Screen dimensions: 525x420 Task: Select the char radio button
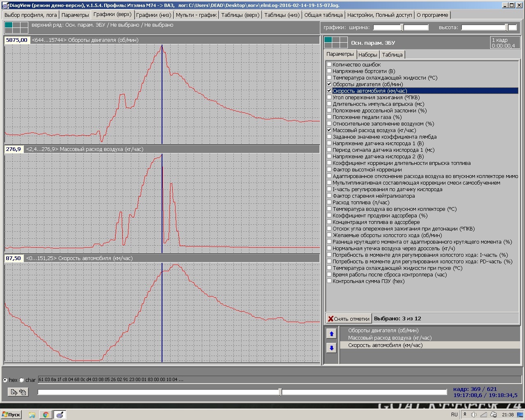pos(22,380)
